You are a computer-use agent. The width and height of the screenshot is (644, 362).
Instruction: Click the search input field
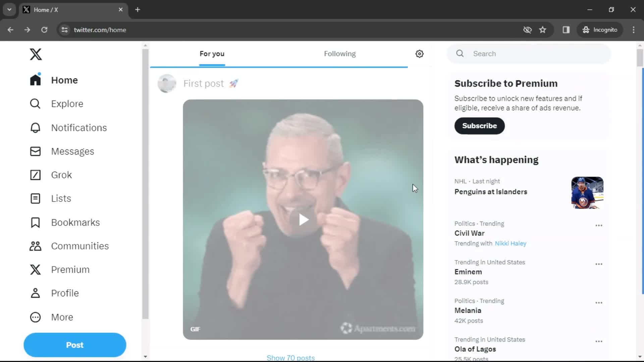[x=529, y=54]
